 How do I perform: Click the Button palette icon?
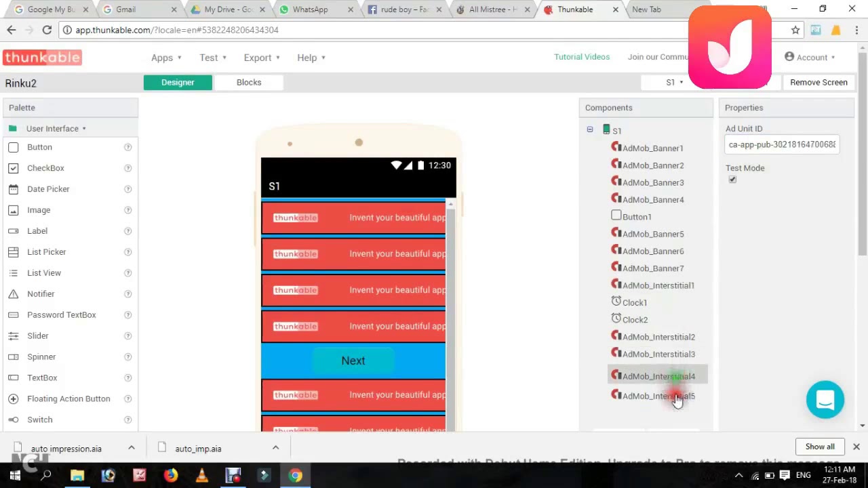pos(14,147)
